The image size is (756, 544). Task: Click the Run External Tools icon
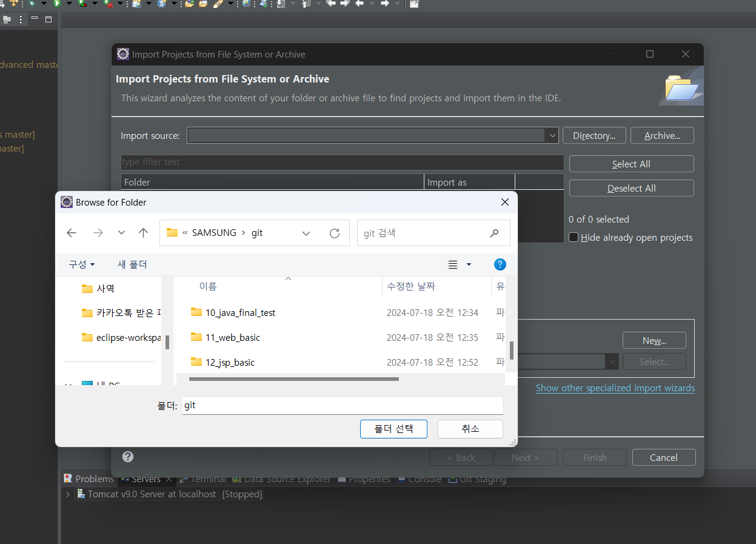coord(108,4)
